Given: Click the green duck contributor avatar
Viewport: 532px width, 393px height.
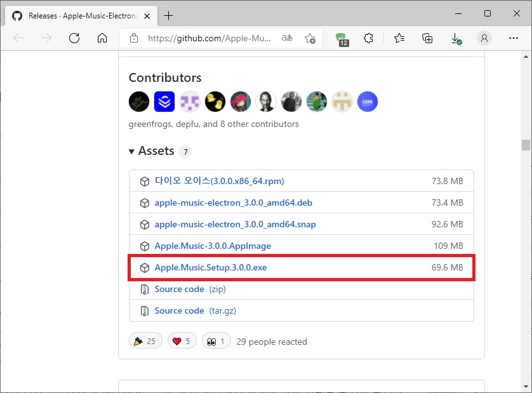Looking at the screenshot, I should (317, 102).
